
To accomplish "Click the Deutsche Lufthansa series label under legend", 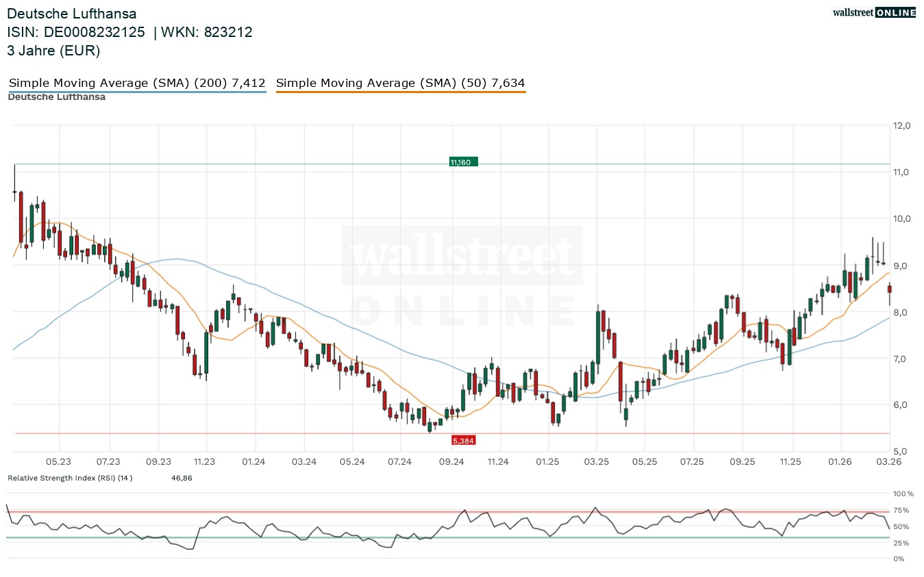I will [x=56, y=97].
